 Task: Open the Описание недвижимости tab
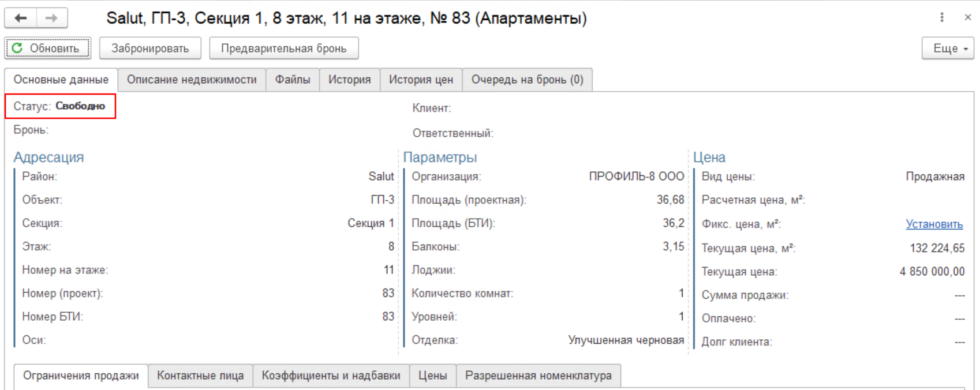point(192,80)
